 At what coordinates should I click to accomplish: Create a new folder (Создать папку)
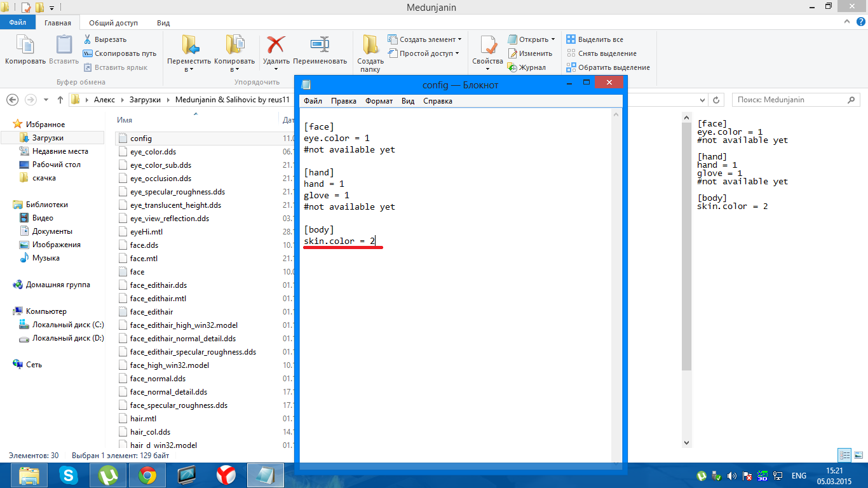click(370, 53)
